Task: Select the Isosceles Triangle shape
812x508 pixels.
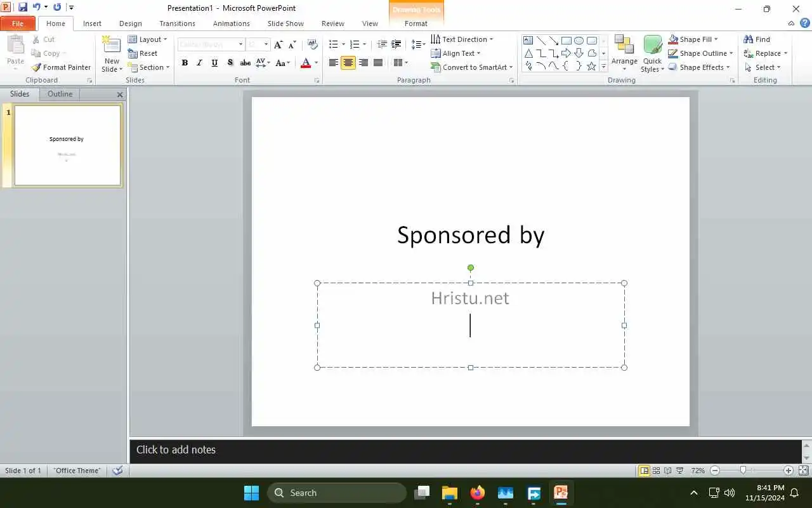Action: coord(528,53)
